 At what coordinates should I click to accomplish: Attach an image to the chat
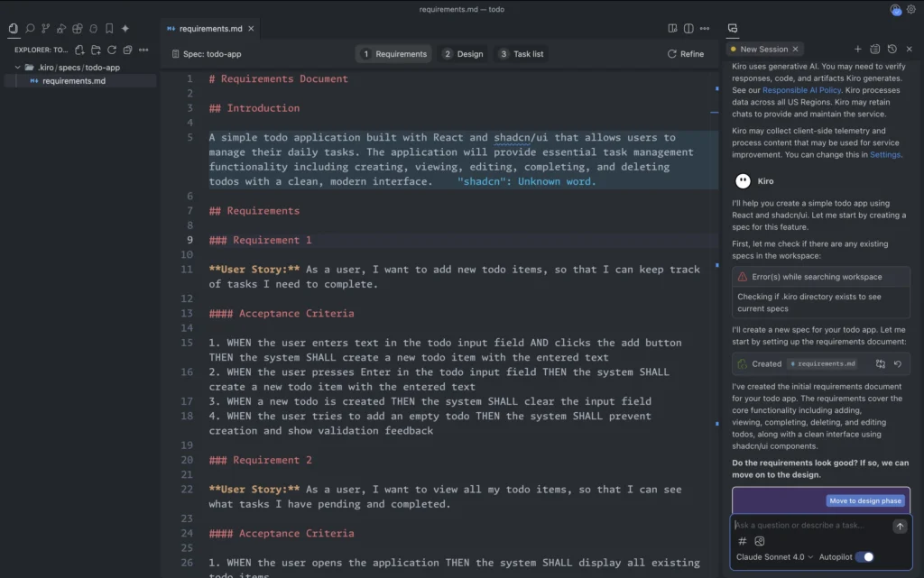coord(760,541)
